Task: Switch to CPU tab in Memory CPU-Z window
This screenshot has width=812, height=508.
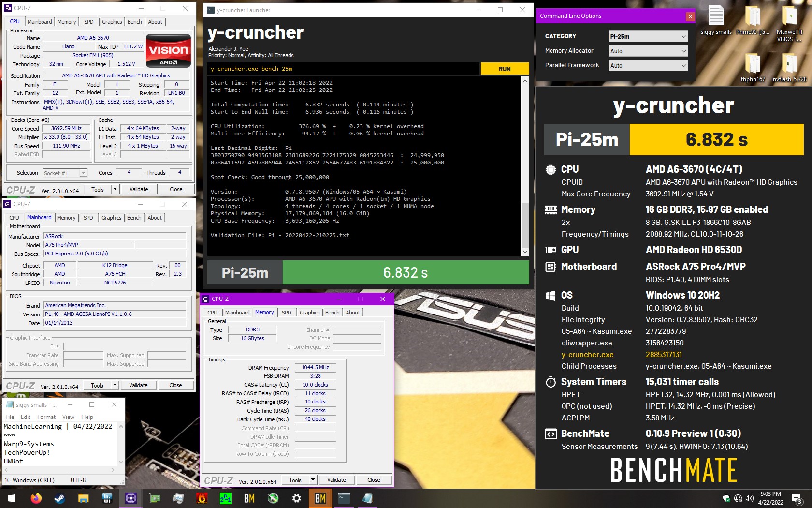Action: click(213, 313)
